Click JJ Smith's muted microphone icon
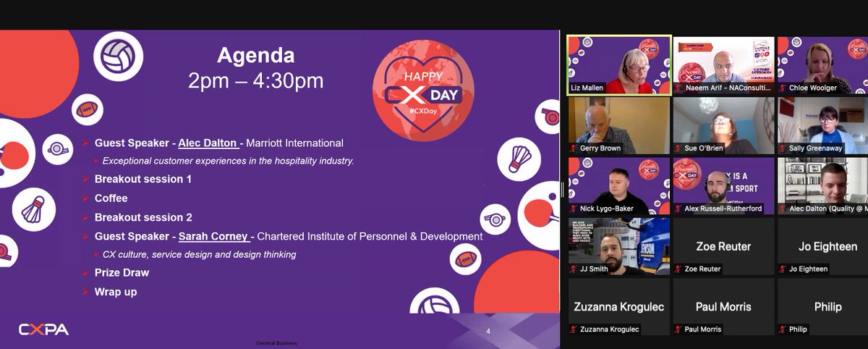Viewport: 868px width, 349px height. point(574,269)
